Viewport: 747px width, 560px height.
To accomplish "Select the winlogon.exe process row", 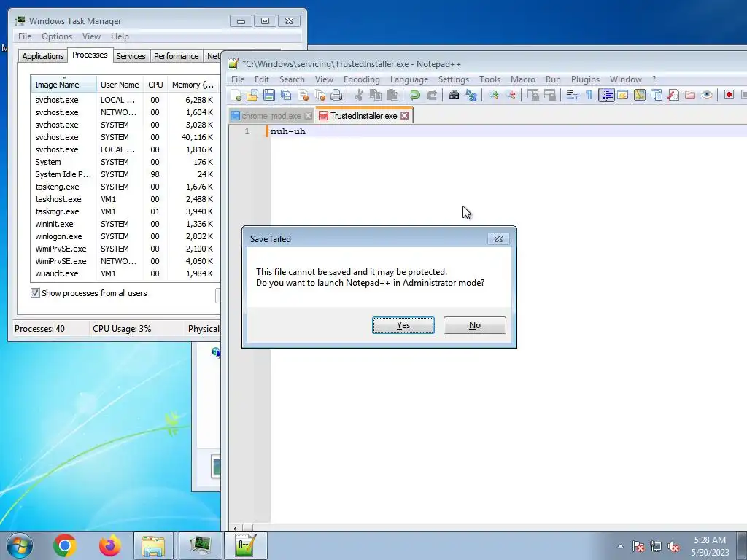I will [124, 236].
